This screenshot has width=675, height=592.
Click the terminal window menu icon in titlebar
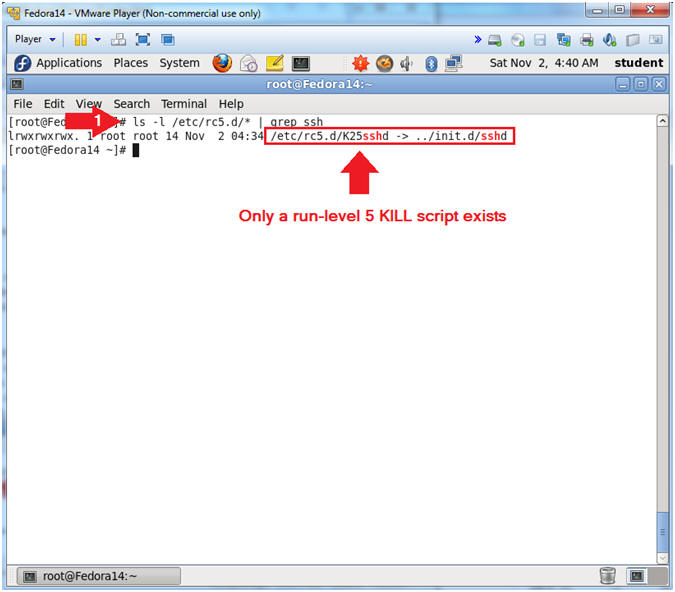pos(17,84)
